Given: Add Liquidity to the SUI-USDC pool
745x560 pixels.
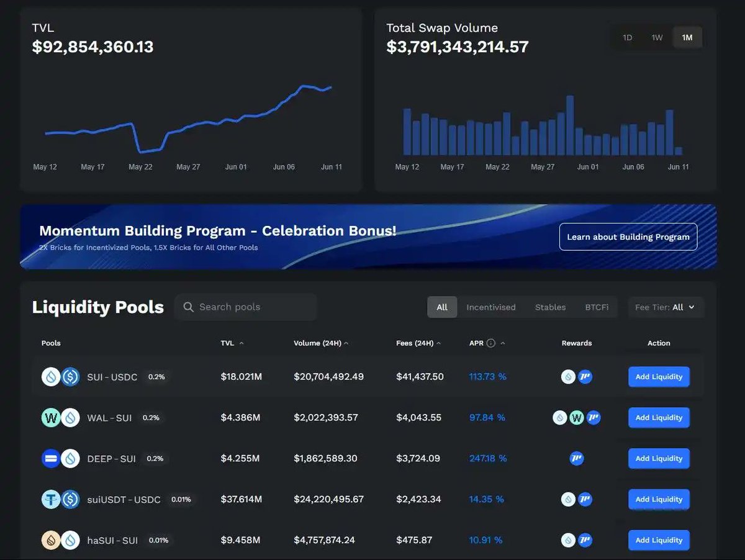Looking at the screenshot, I should pyautogui.click(x=659, y=376).
